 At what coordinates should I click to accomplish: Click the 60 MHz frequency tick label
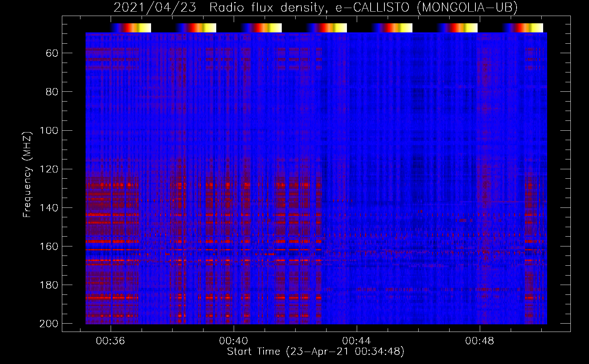(52, 53)
